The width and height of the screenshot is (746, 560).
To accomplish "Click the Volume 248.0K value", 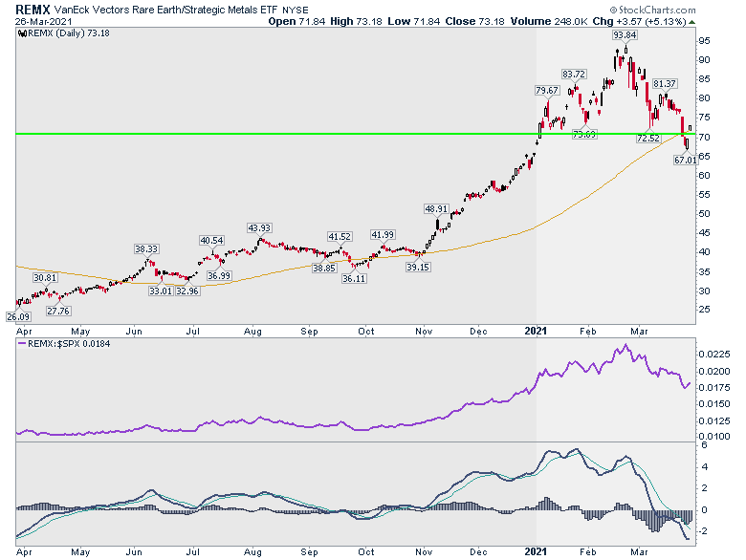I will coord(549,21).
